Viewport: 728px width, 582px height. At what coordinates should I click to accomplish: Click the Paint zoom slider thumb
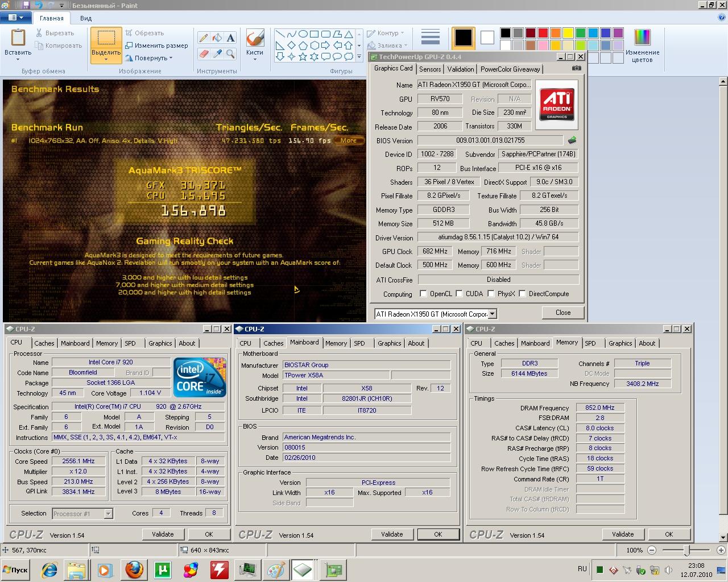pos(687,550)
